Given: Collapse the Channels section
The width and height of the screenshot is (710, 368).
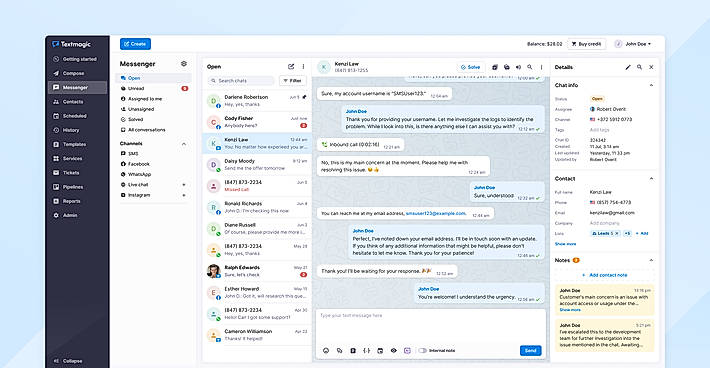Looking at the screenshot, I should click(x=184, y=144).
